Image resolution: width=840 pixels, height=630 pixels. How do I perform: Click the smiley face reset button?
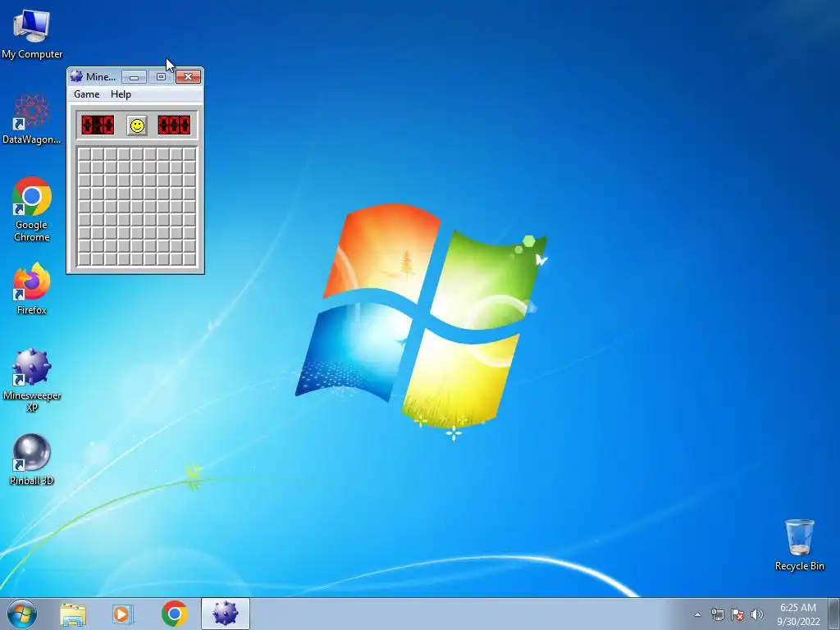pos(137,126)
